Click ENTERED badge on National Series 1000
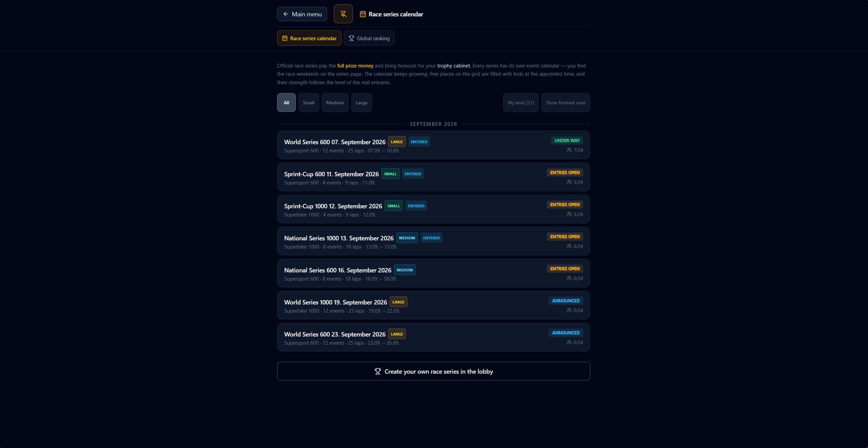The width and height of the screenshot is (868, 448). (431, 238)
